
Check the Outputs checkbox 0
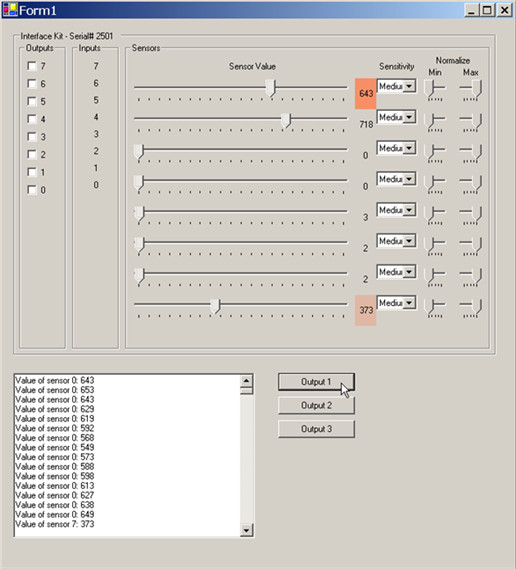tap(32, 189)
